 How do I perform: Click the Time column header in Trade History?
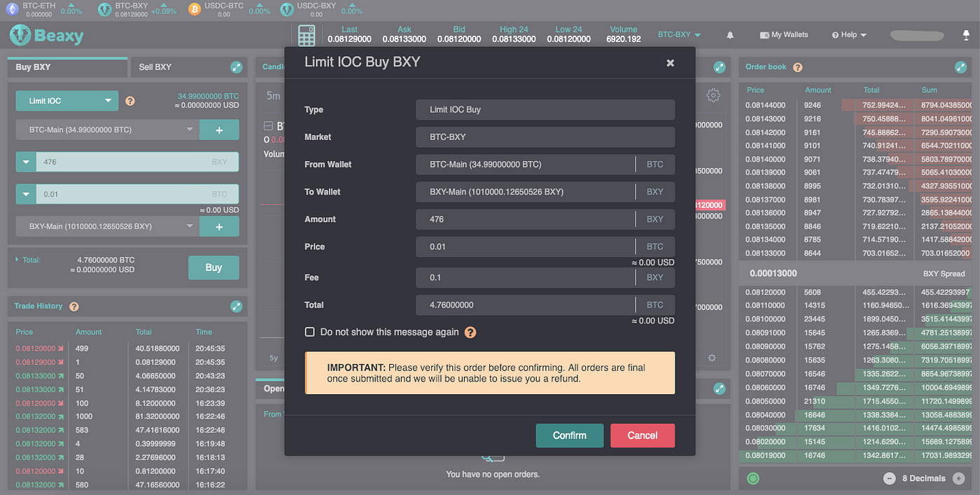tap(204, 332)
